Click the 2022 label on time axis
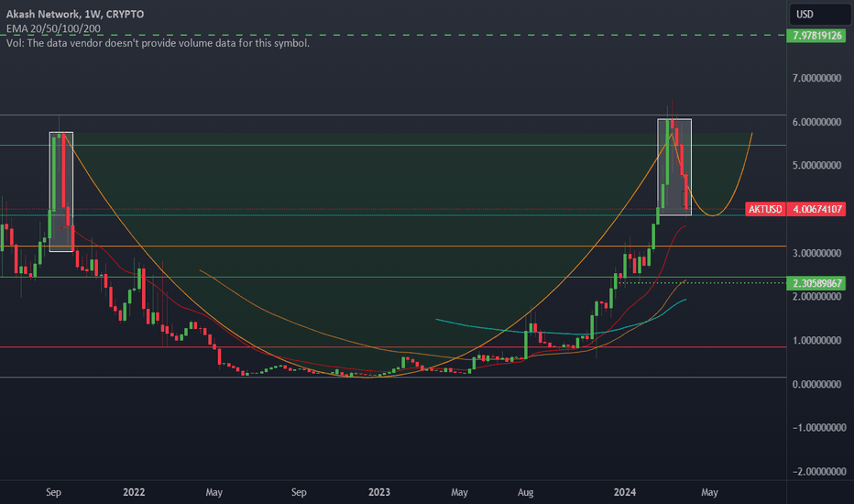This screenshot has height=504, width=854. (134, 492)
